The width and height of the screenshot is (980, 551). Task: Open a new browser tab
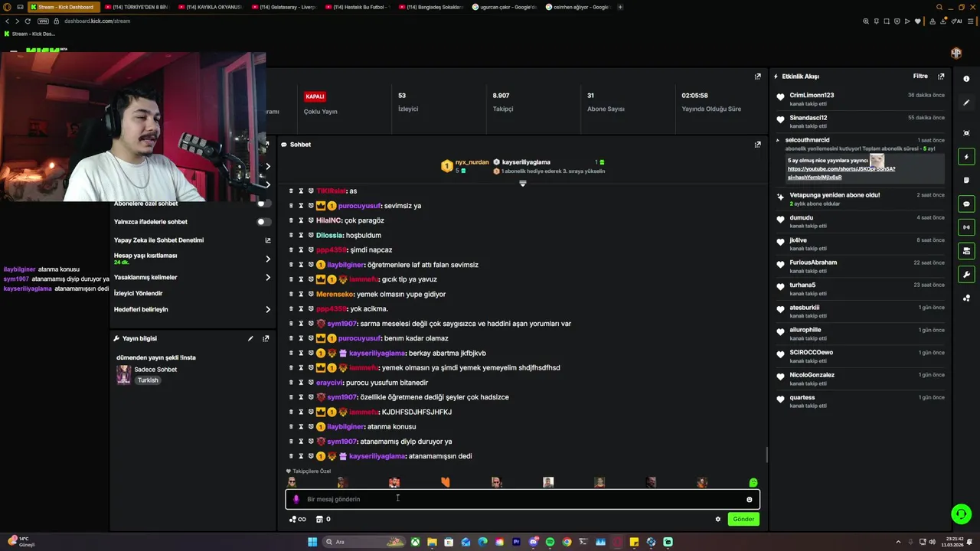pos(620,7)
